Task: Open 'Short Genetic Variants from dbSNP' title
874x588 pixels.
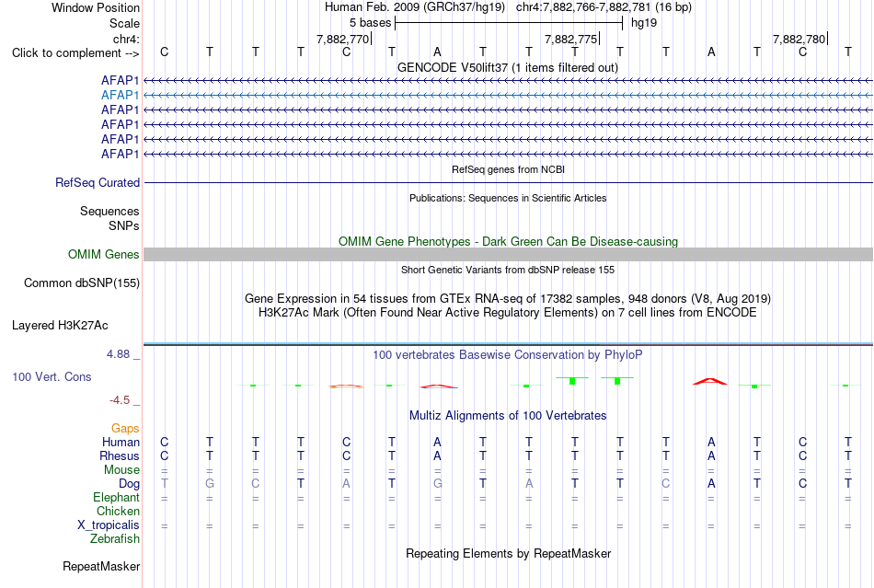Action: tap(508, 270)
